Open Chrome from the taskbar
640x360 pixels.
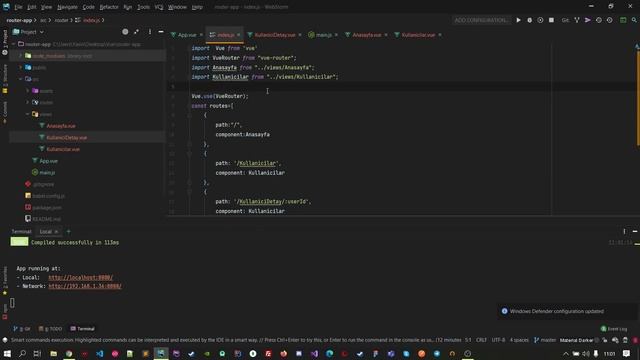coord(69,353)
